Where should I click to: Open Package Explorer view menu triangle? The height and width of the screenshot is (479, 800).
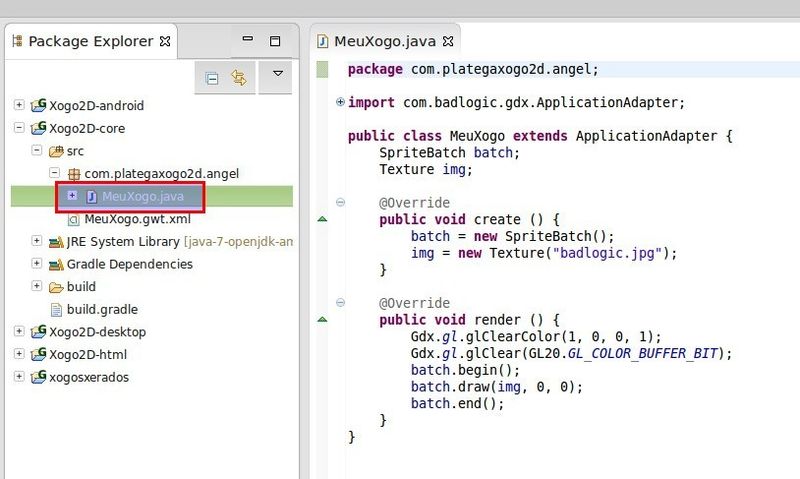point(278,73)
